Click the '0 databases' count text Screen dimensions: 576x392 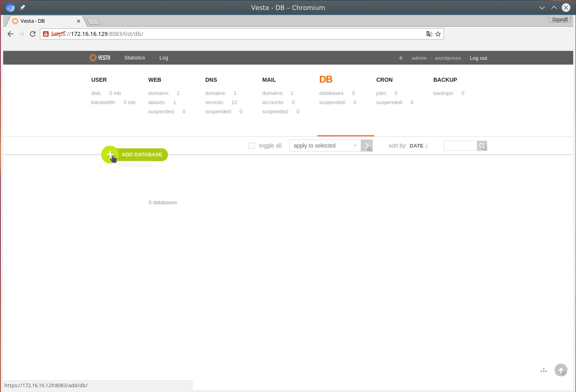pyautogui.click(x=163, y=203)
